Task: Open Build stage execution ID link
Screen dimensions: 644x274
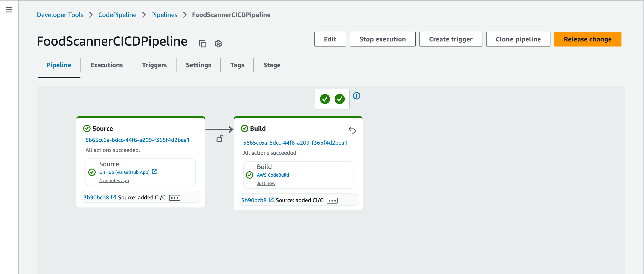Action: 295,143
